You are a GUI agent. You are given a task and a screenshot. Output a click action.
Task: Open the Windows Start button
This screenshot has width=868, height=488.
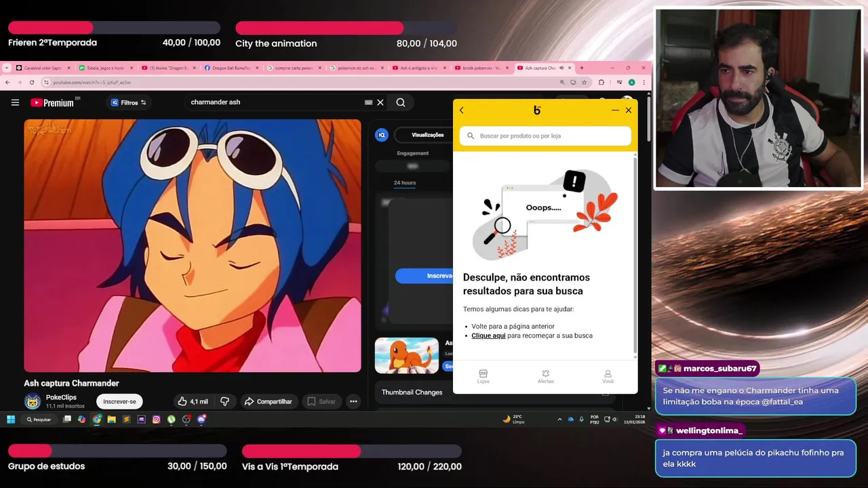point(11,420)
